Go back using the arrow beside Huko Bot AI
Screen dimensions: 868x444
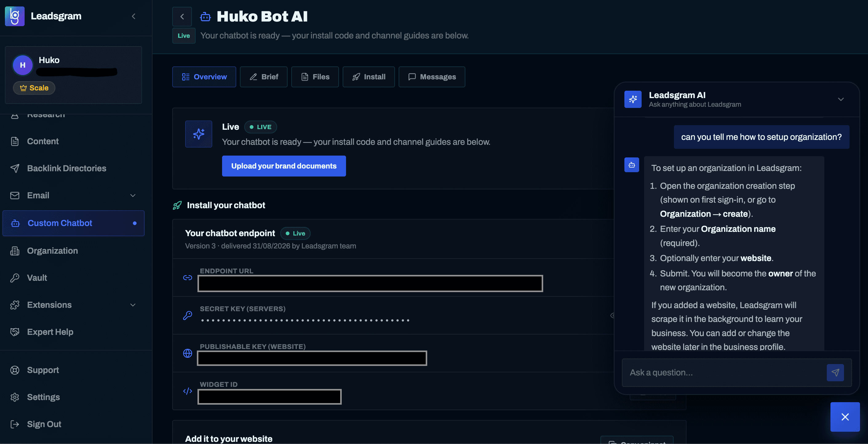(182, 17)
